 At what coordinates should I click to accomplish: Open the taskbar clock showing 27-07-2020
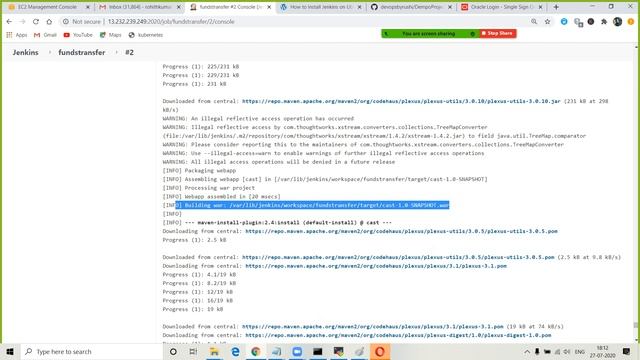point(602,352)
